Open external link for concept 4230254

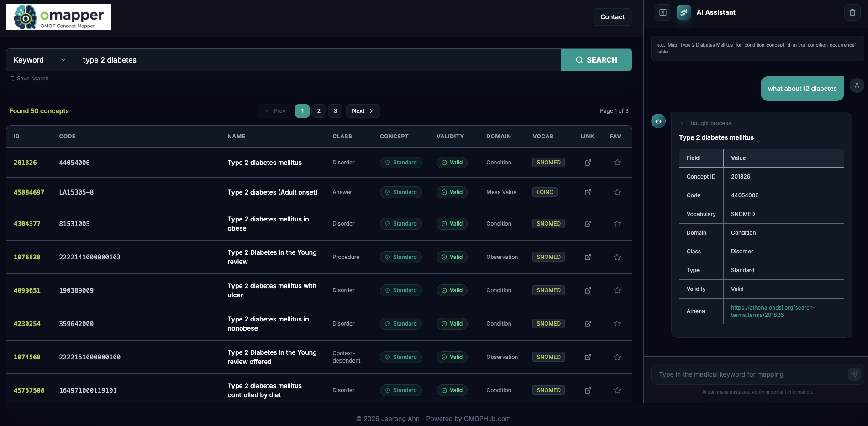(x=588, y=324)
